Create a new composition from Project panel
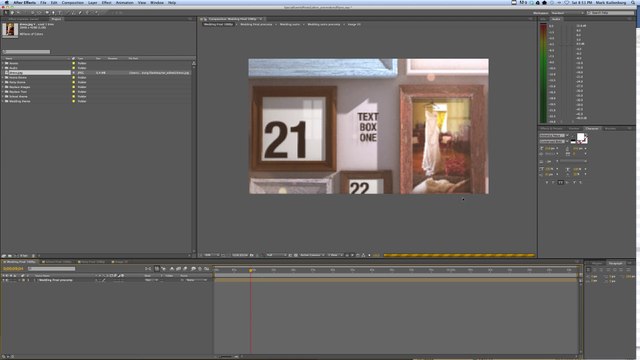This screenshot has height=360, width=640. (16, 256)
